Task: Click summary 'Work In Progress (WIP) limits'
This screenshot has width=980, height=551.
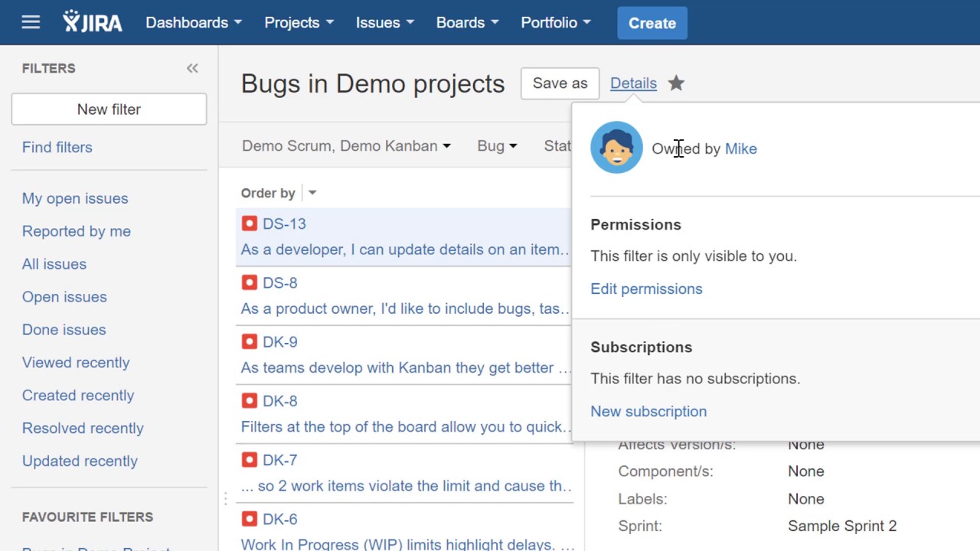Action: (406, 544)
